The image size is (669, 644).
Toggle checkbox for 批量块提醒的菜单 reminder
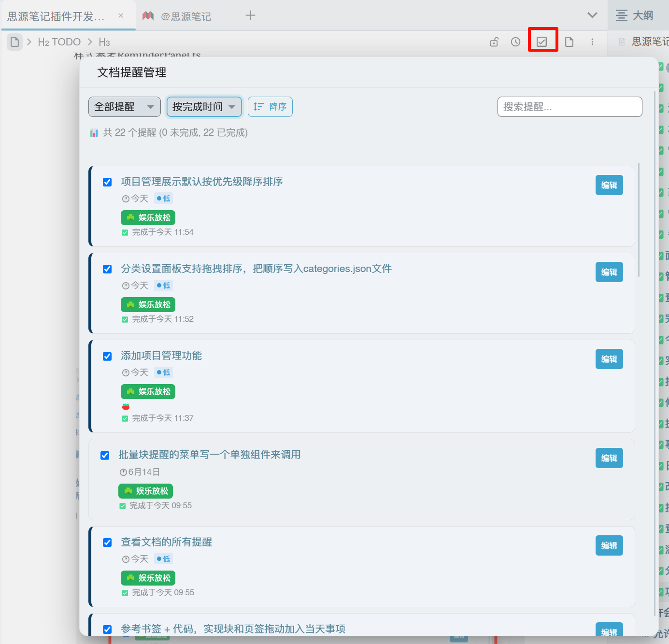coord(105,456)
